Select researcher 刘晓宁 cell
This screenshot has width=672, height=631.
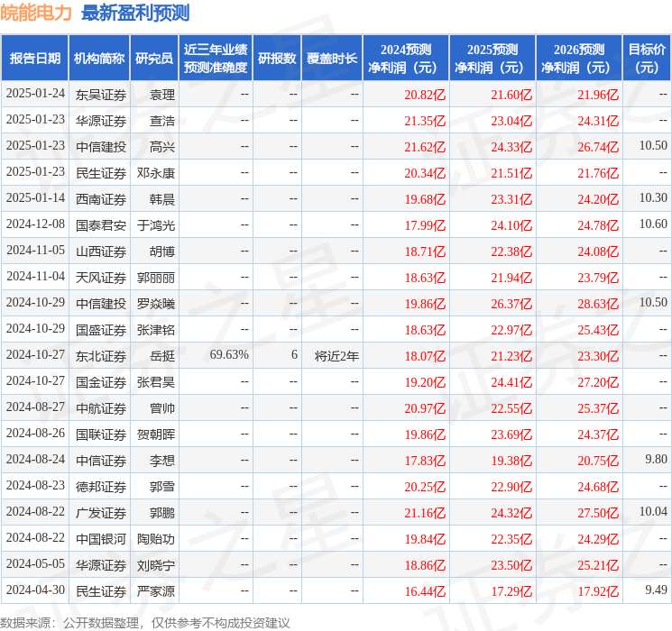point(155,565)
